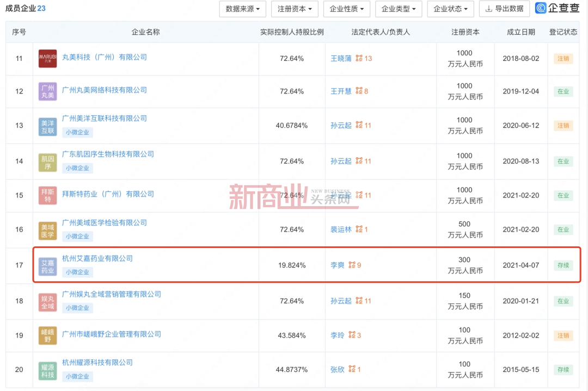This screenshot has height=391, width=588.
Task: Open company 杭州耀源科技有限公司
Action: pos(97,363)
